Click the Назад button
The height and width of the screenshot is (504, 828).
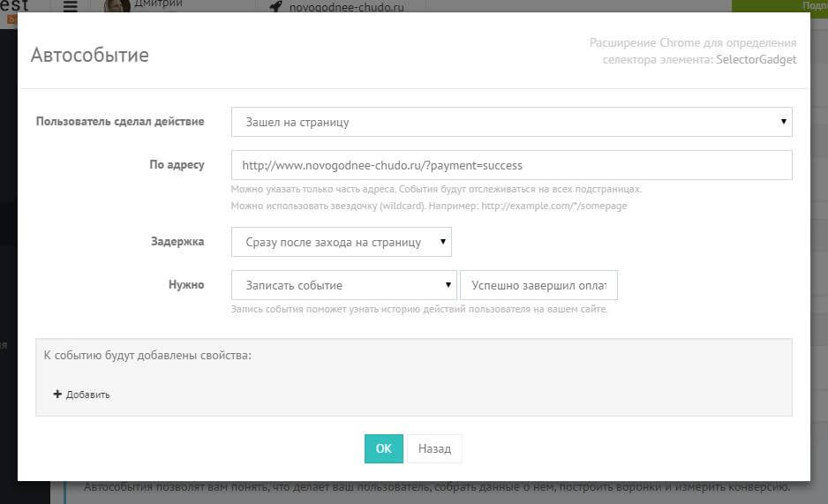[x=434, y=448]
